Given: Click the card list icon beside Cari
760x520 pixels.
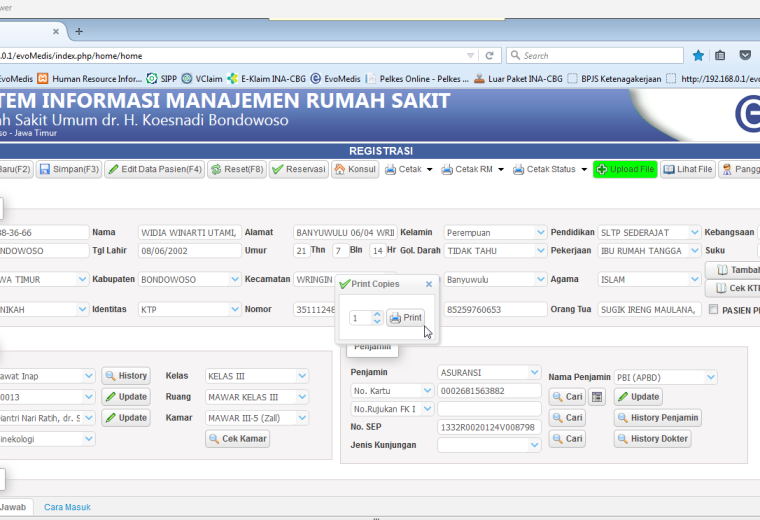Looking at the screenshot, I should tap(597, 397).
